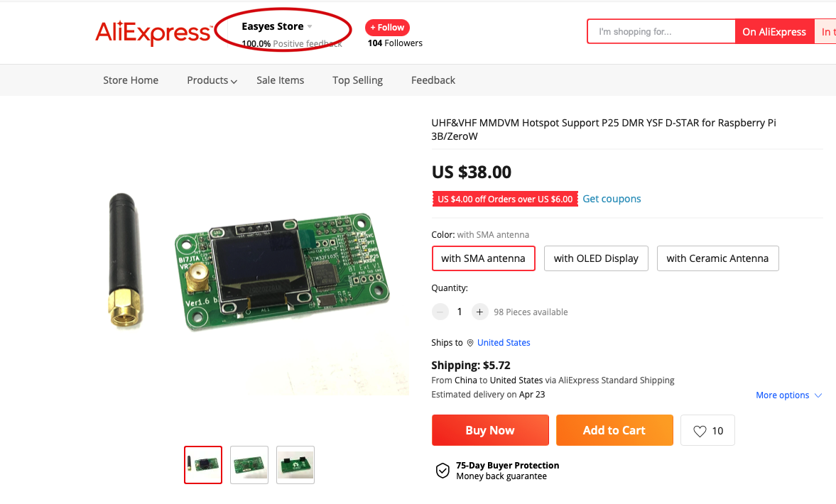Viewport: 836px width, 504px height.
Task: Click the location pin icon near Ships to
Action: pyautogui.click(x=470, y=343)
